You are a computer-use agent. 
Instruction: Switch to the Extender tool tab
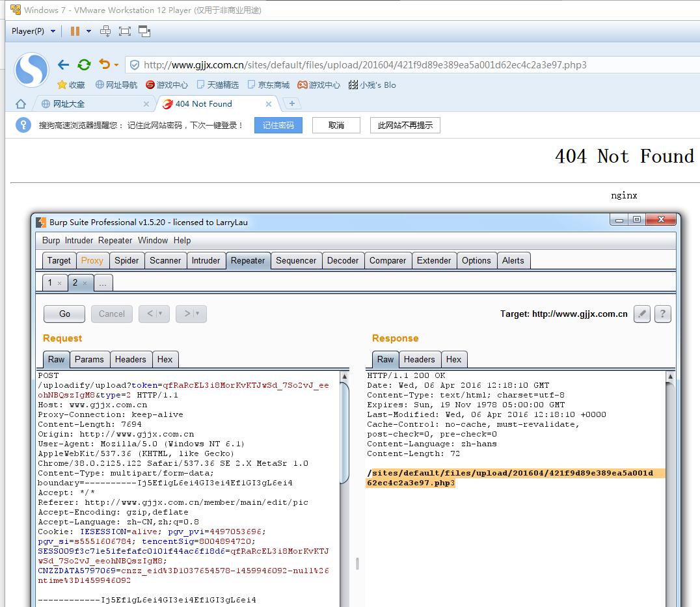pos(434,261)
